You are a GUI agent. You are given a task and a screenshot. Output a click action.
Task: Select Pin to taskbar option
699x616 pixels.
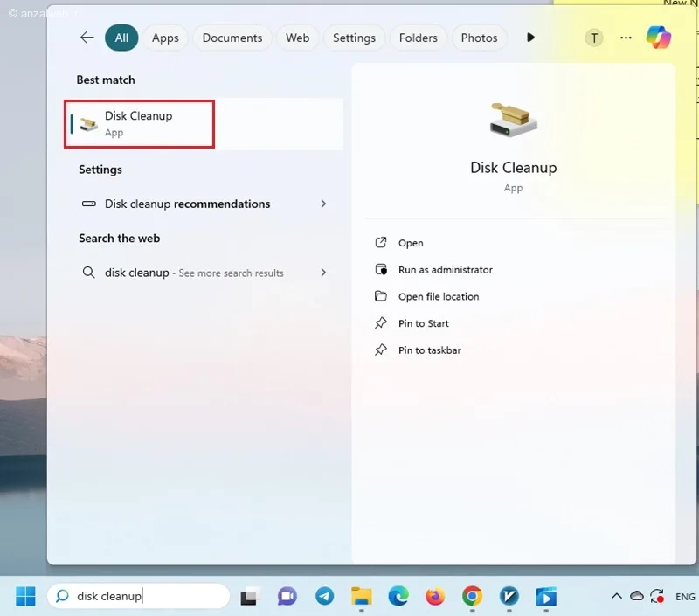coord(430,350)
